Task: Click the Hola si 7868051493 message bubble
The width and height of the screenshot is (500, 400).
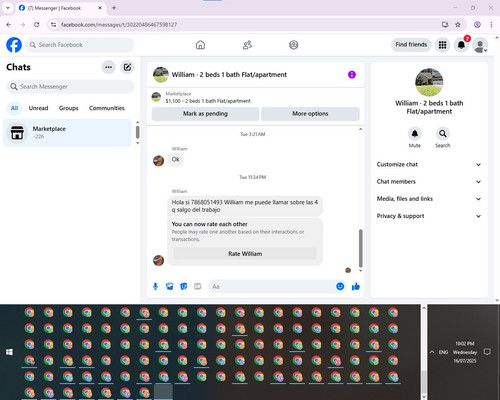Action: pyautogui.click(x=245, y=206)
